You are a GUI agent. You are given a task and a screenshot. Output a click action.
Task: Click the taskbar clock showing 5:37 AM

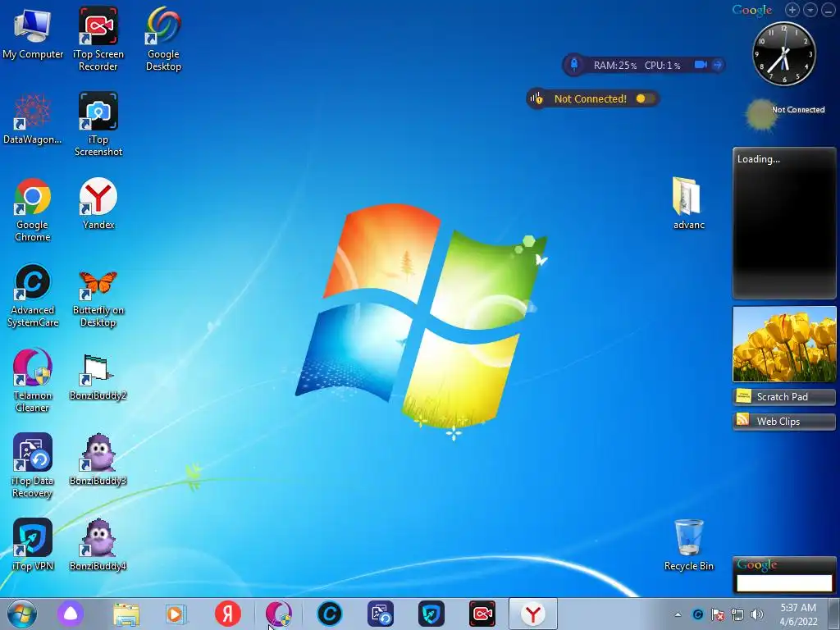[x=798, y=614]
